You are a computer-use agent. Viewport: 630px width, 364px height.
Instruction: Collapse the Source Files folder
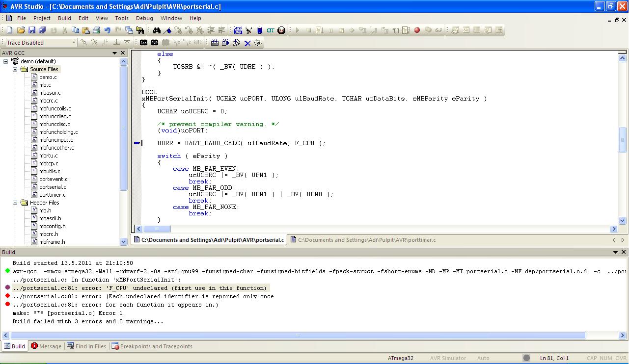pyautogui.click(x=15, y=69)
